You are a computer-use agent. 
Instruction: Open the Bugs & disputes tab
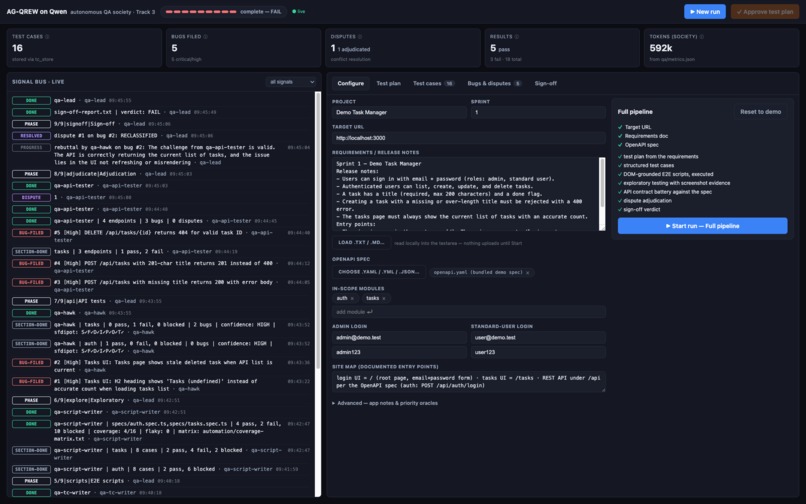(x=494, y=83)
